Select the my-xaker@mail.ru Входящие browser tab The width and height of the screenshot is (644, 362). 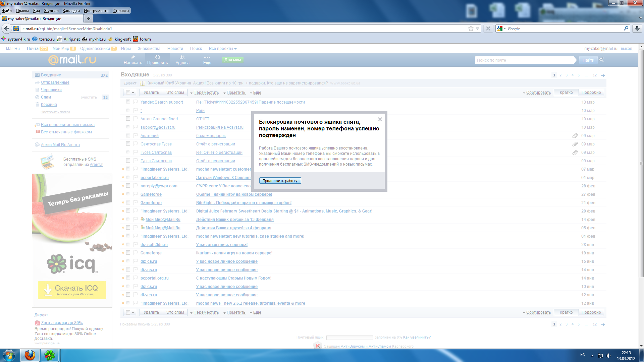click(x=42, y=19)
